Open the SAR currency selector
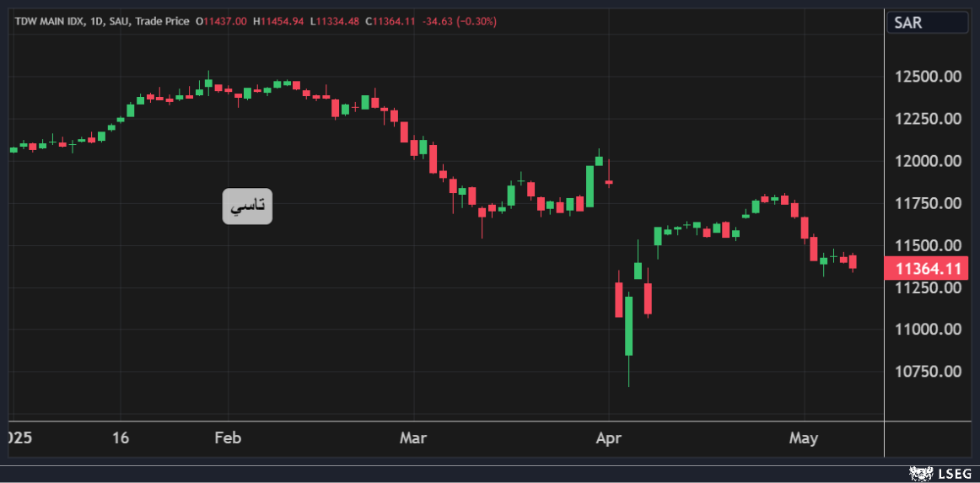 pos(926,23)
